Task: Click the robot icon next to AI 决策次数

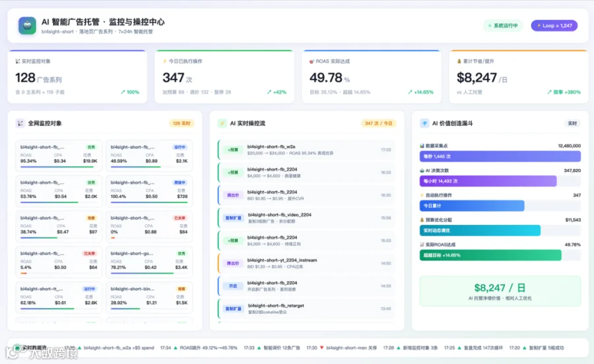Action: click(x=422, y=171)
